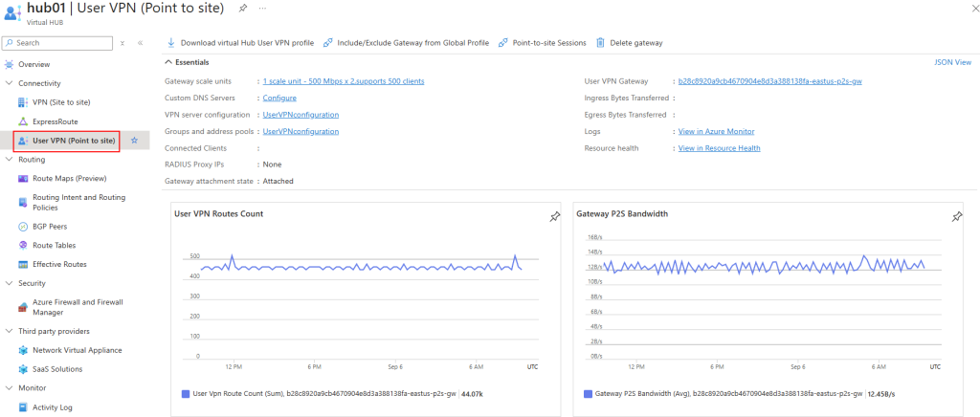Click the download arrow icon in toolbar
Screen dimensions: 980x417
pos(170,43)
